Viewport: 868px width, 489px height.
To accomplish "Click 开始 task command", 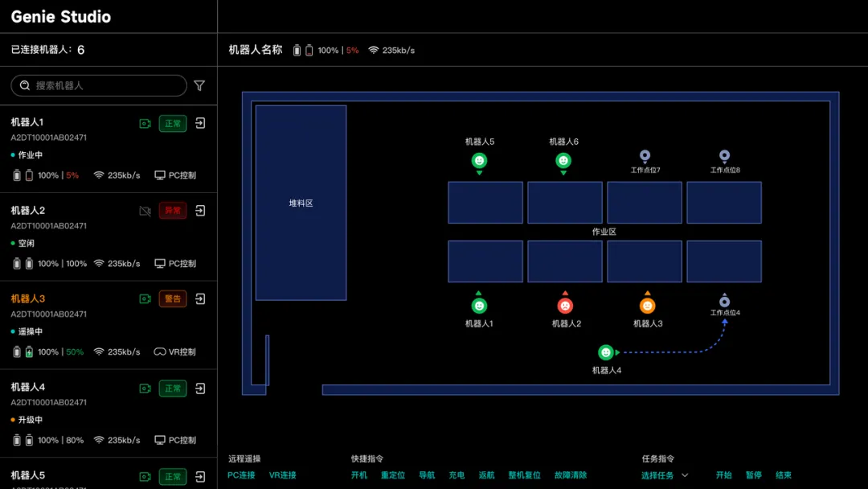I will [x=723, y=475].
